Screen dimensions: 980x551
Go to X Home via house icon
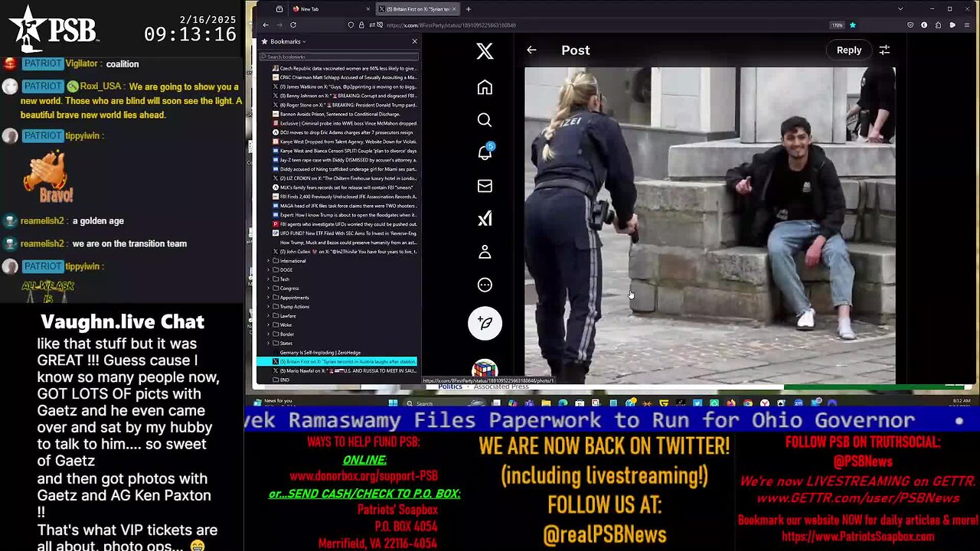[x=485, y=87]
